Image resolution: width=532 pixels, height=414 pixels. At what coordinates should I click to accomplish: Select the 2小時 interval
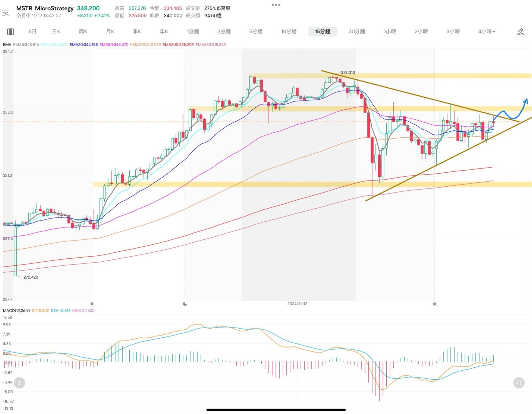421,32
